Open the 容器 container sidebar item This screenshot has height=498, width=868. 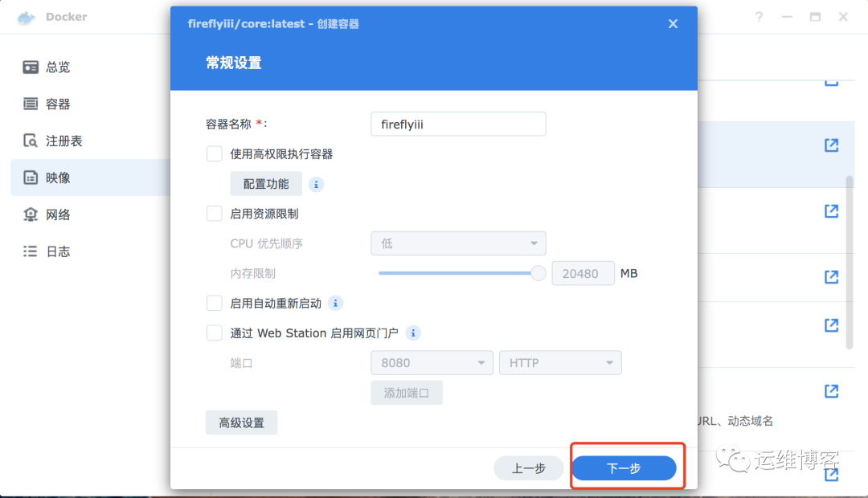[90, 104]
